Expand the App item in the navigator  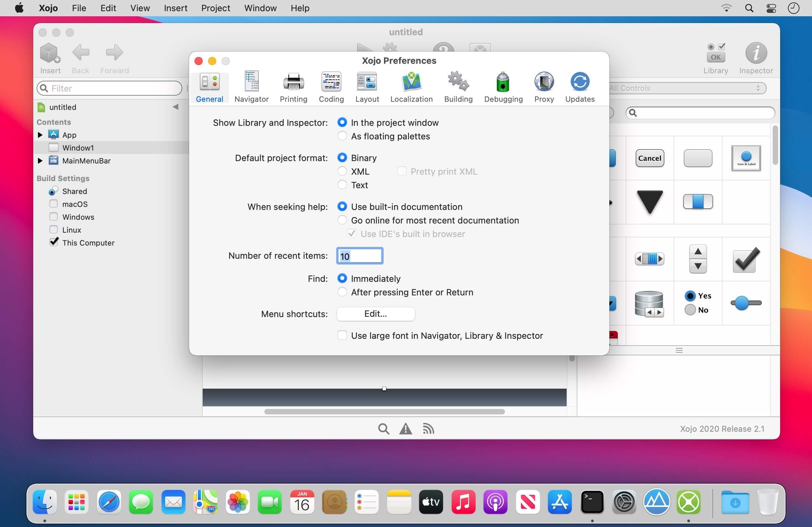pyautogui.click(x=40, y=135)
